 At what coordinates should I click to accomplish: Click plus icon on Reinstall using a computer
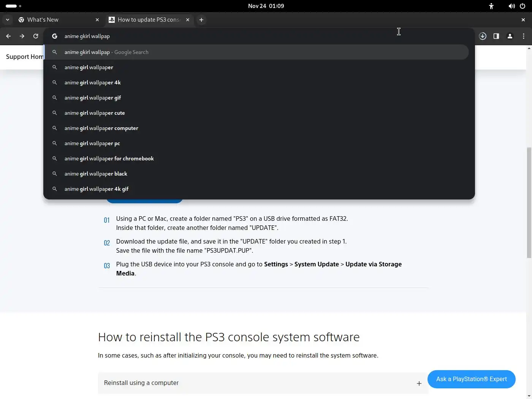pyautogui.click(x=419, y=383)
